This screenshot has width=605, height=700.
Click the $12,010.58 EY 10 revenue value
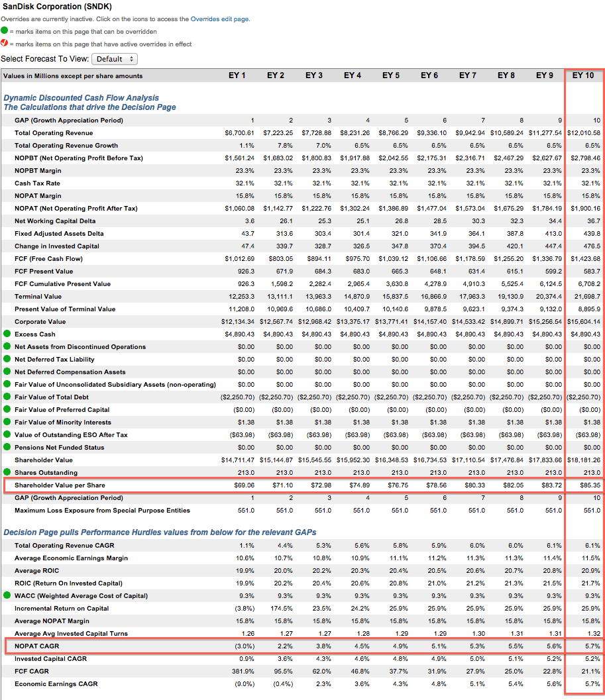pyautogui.click(x=584, y=133)
